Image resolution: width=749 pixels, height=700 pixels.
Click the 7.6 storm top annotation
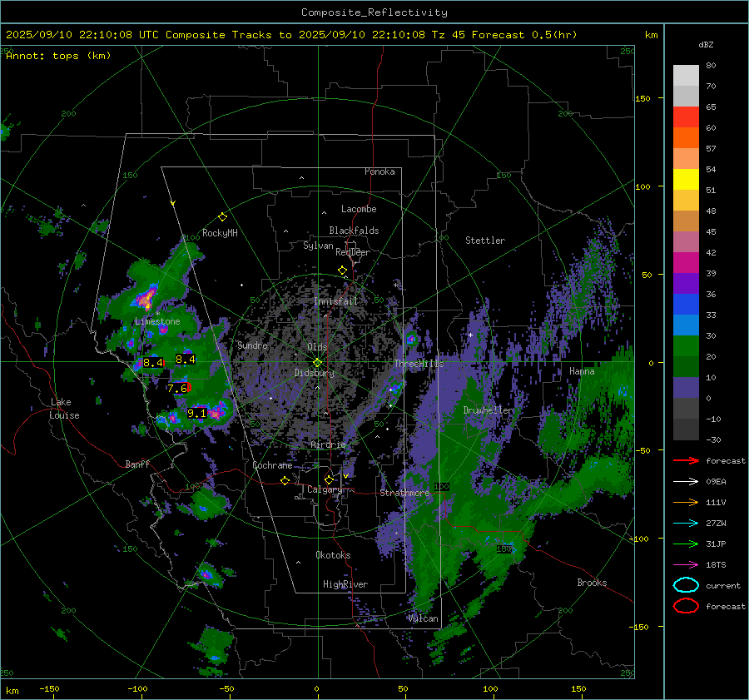(177, 388)
